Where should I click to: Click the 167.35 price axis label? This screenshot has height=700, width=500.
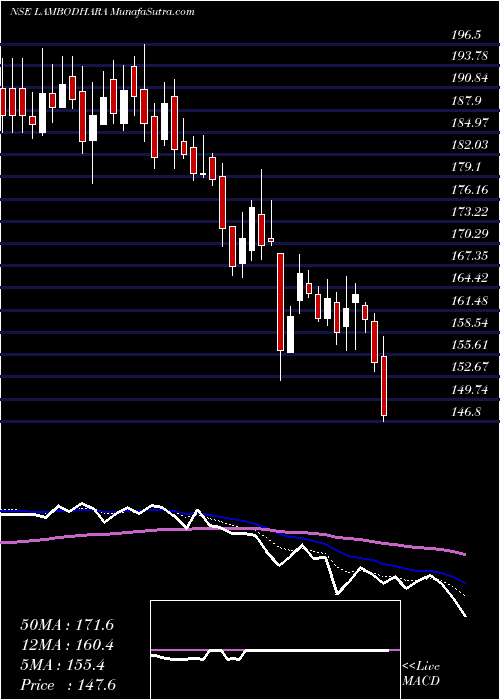click(x=470, y=256)
